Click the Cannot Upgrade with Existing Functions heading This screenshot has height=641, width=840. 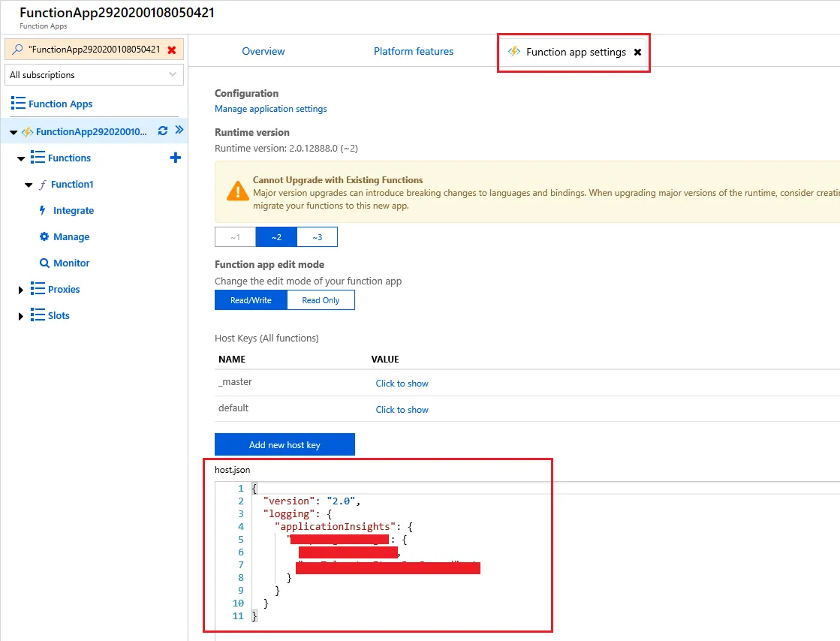point(338,180)
